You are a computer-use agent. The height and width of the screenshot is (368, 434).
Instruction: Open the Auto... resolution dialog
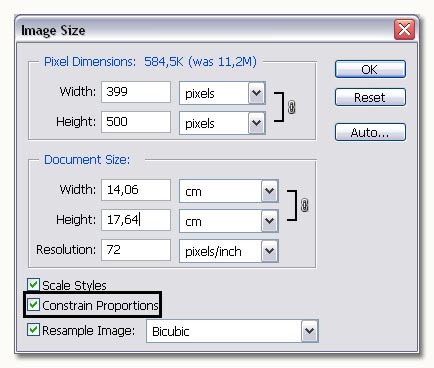click(370, 132)
